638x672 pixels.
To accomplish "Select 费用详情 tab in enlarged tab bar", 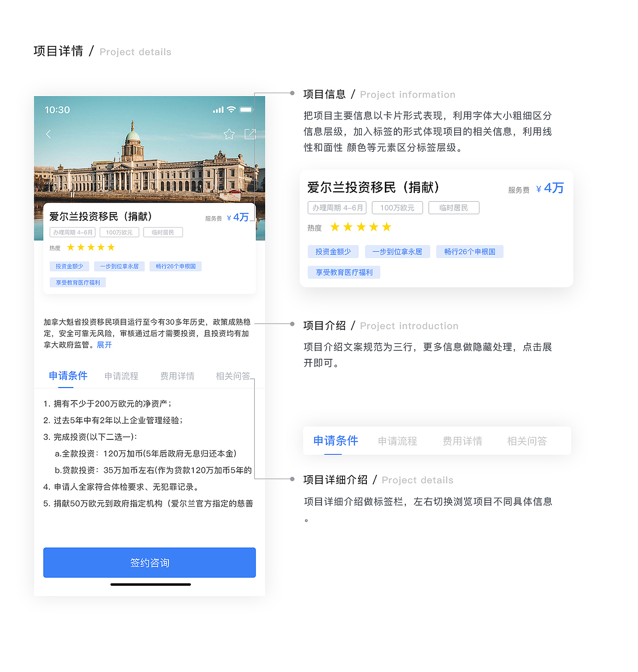I will tap(462, 441).
